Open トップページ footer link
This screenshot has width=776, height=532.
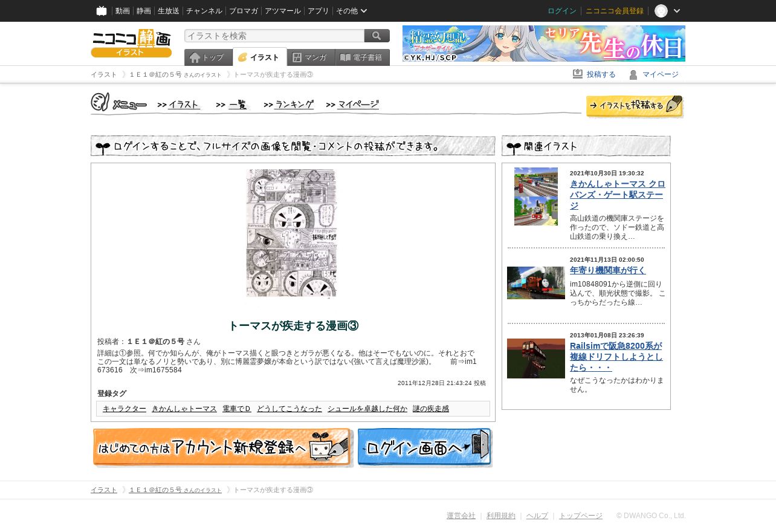(x=581, y=516)
